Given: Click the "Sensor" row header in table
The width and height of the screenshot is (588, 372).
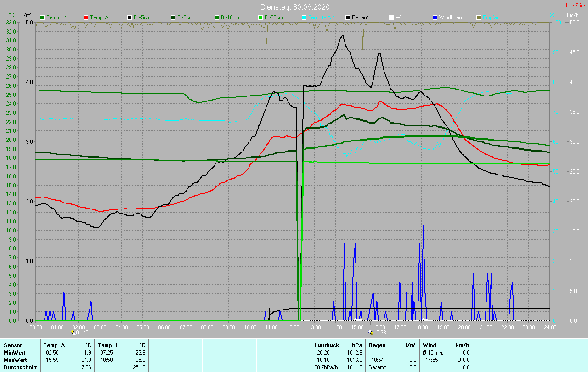Looking at the screenshot, I should 12,345.
